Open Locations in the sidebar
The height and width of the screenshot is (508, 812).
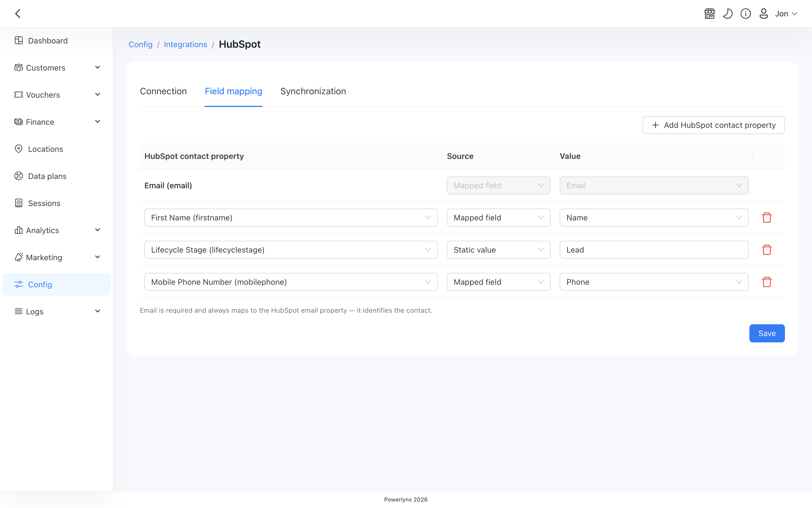click(x=56, y=149)
